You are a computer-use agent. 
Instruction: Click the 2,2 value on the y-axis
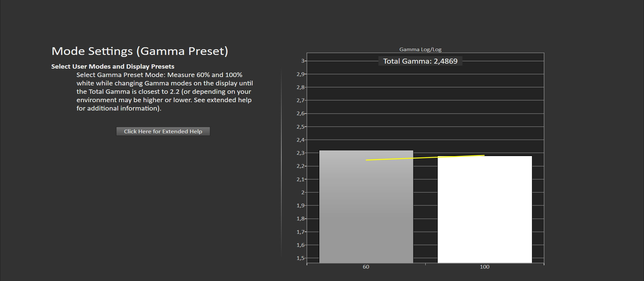(300, 166)
